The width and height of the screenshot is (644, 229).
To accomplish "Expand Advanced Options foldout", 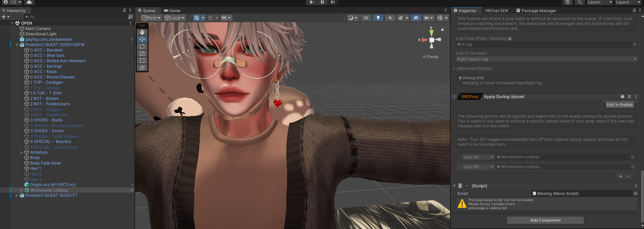I will click(x=454, y=69).
